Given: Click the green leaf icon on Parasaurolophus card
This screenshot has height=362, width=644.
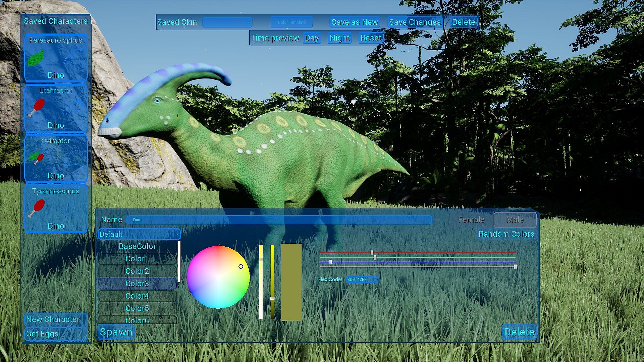Looking at the screenshot, I should (x=36, y=58).
